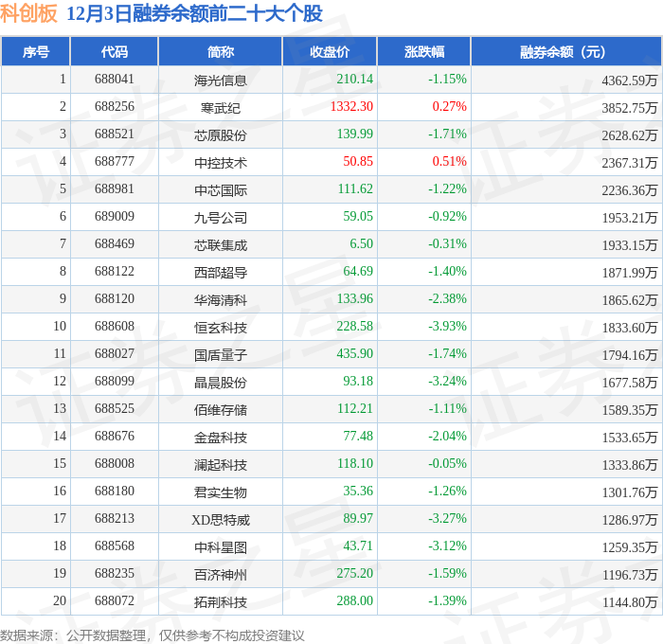Select the 中科星图 stock name

tap(221, 547)
